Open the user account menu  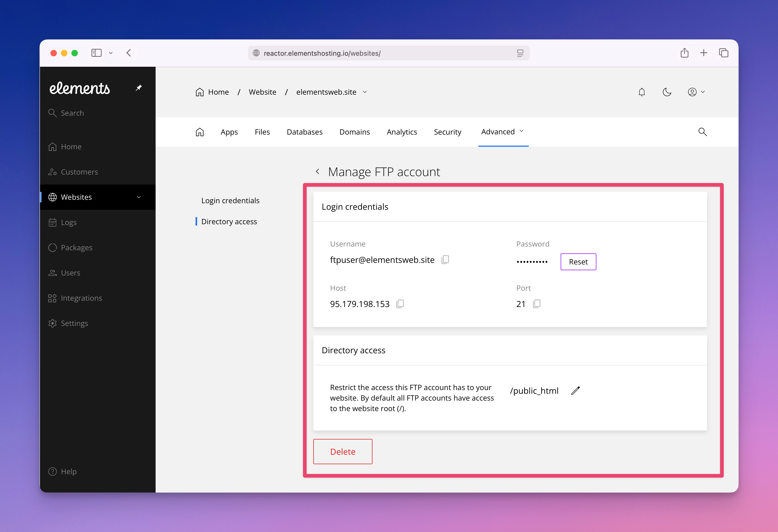pyautogui.click(x=696, y=92)
